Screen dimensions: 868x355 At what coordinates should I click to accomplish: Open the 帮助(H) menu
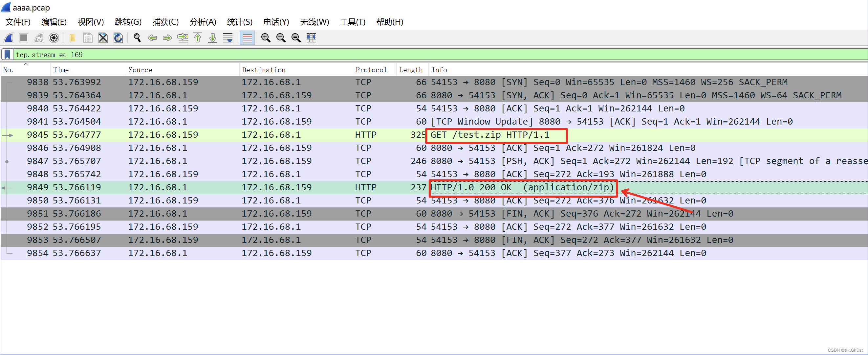click(x=390, y=22)
